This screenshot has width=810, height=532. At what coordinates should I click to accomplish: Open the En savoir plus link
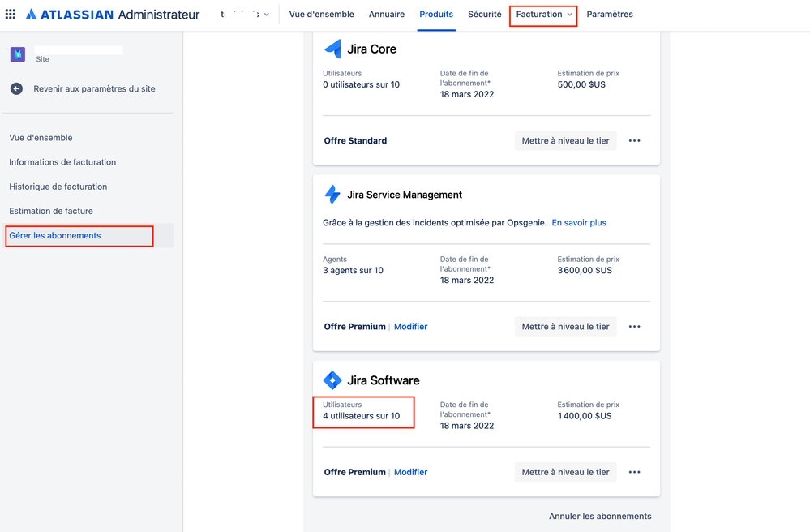pos(579,223)
